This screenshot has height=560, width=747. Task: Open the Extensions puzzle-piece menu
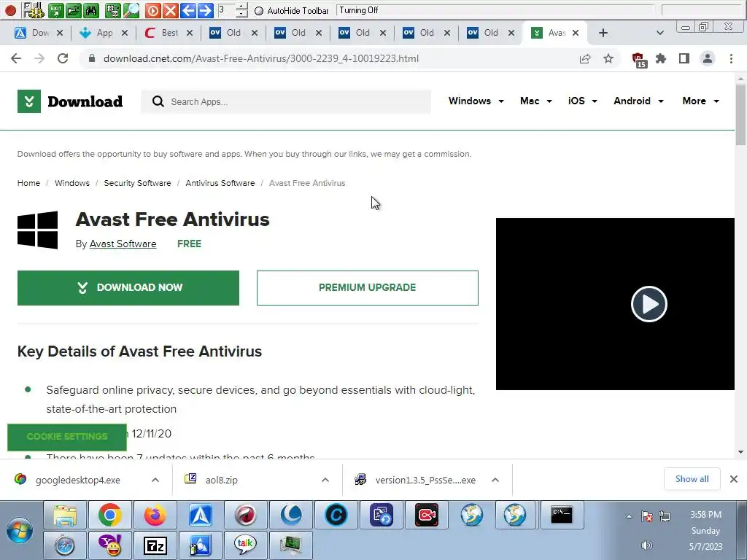pyautogui.click(x=661, y=58)
